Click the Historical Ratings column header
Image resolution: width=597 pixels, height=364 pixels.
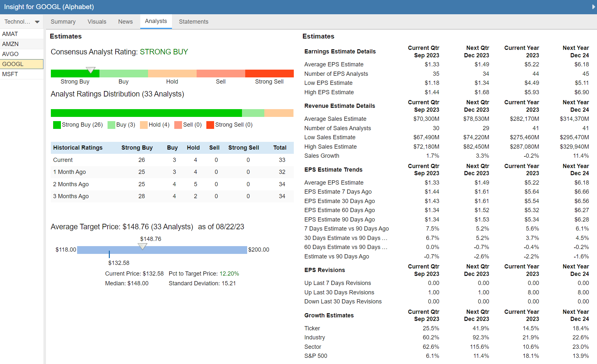point(78,148)
